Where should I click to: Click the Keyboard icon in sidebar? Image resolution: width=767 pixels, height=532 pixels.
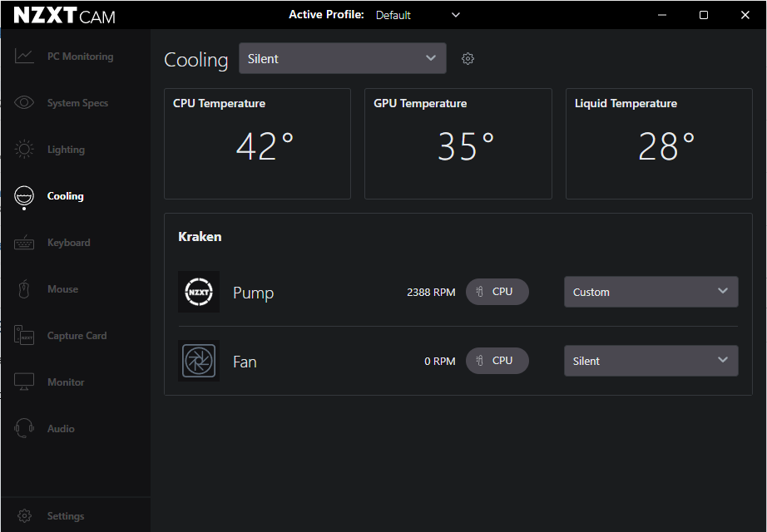(24, 243)
